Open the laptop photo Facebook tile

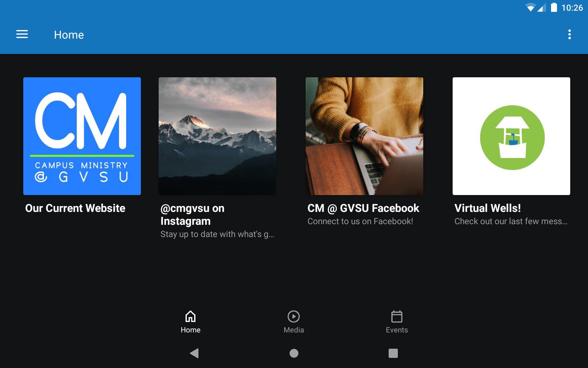364,136
